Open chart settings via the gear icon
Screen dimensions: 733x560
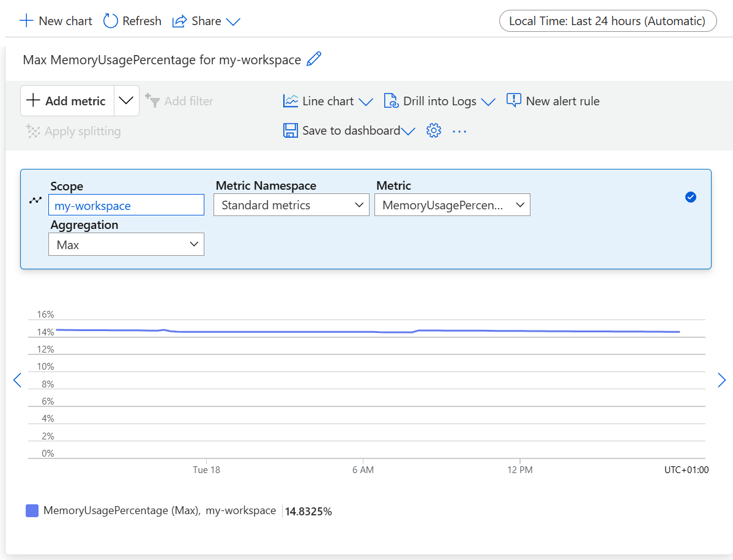pos(433,130)
